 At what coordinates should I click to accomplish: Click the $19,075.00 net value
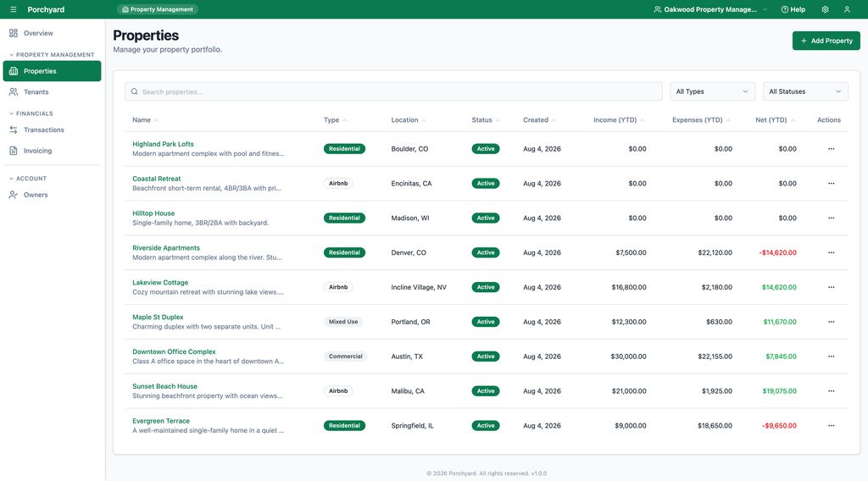pos(780,391)
